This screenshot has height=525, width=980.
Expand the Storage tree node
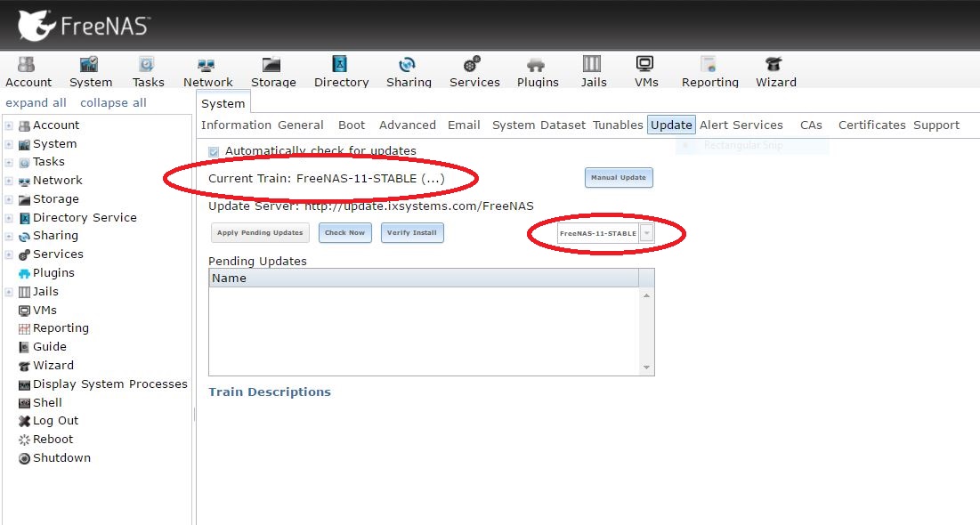pyautogui.click(x=9, y=200)
